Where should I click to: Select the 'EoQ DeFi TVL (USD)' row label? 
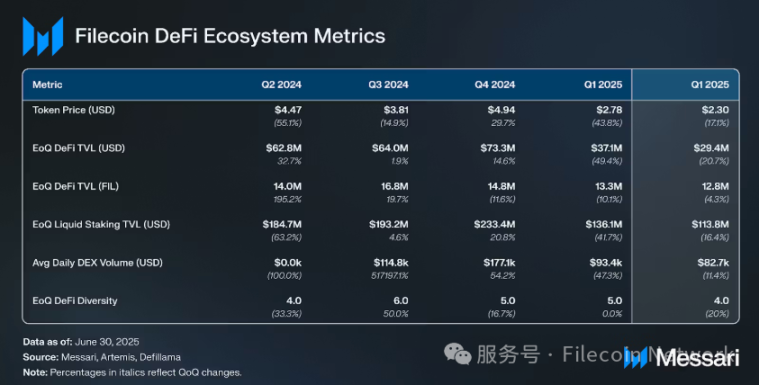point(78,148)
